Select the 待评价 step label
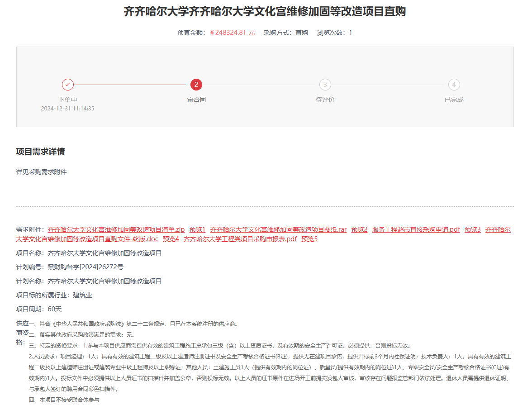 (x=325, y=100)
